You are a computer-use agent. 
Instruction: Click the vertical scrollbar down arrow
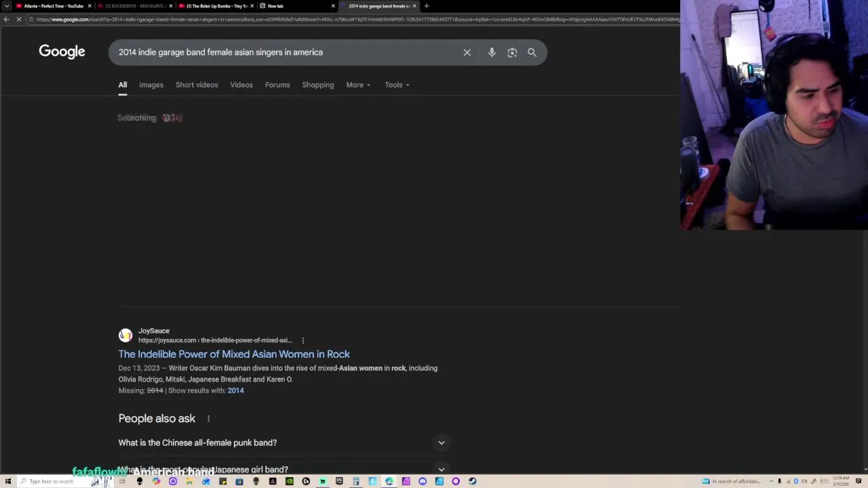(x=865, y=470)
